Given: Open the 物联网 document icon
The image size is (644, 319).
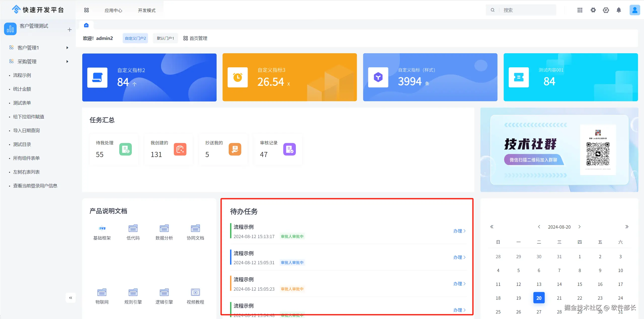Looking at the screenshot, I should click(102, 292).
